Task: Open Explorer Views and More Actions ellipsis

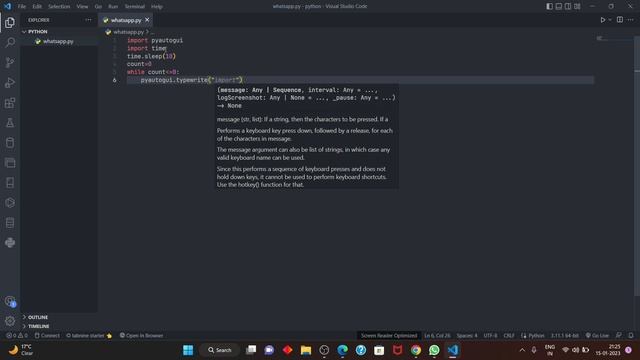Action: pos(88,20)
